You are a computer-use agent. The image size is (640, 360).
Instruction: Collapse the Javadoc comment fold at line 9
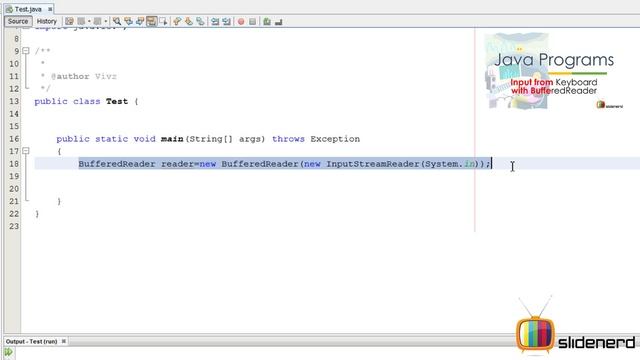point(26,51)
